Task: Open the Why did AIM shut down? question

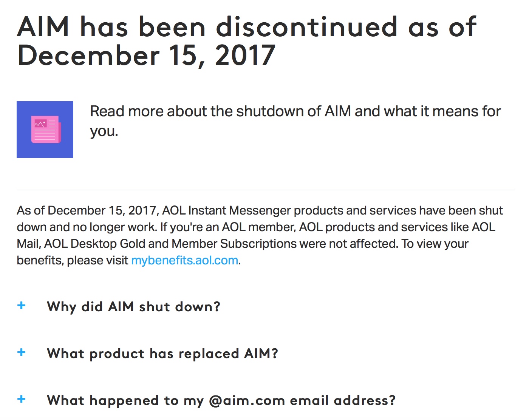Action: pyautogui.click(x=133, y=307)
